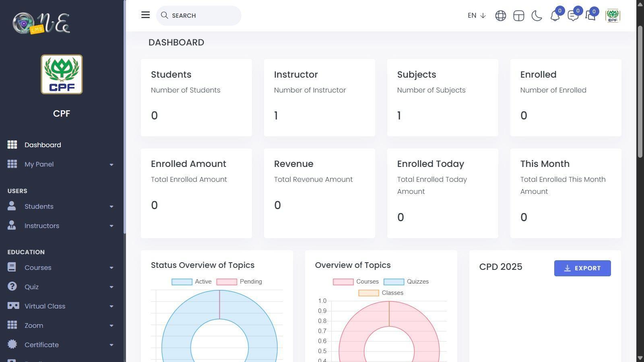
Task: Expand Zoom submenu arrow
Action: point(111,326)
